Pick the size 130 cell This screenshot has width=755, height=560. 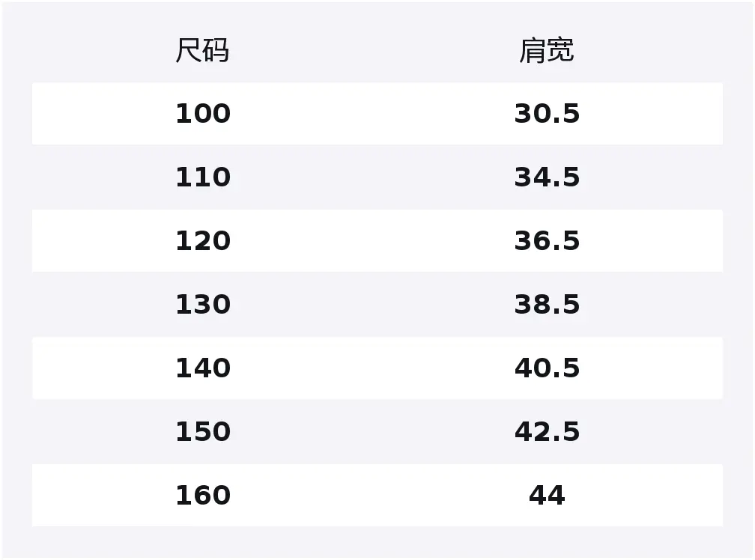202,305
